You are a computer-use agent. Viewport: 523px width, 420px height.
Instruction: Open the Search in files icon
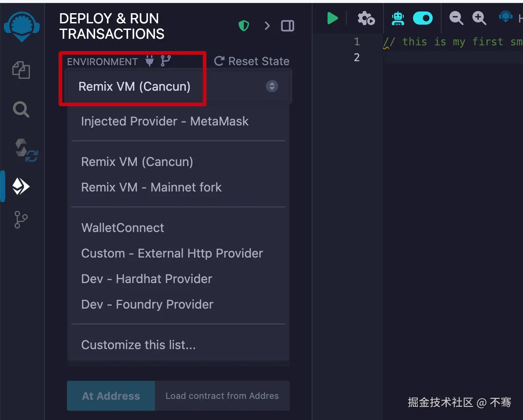21,110
